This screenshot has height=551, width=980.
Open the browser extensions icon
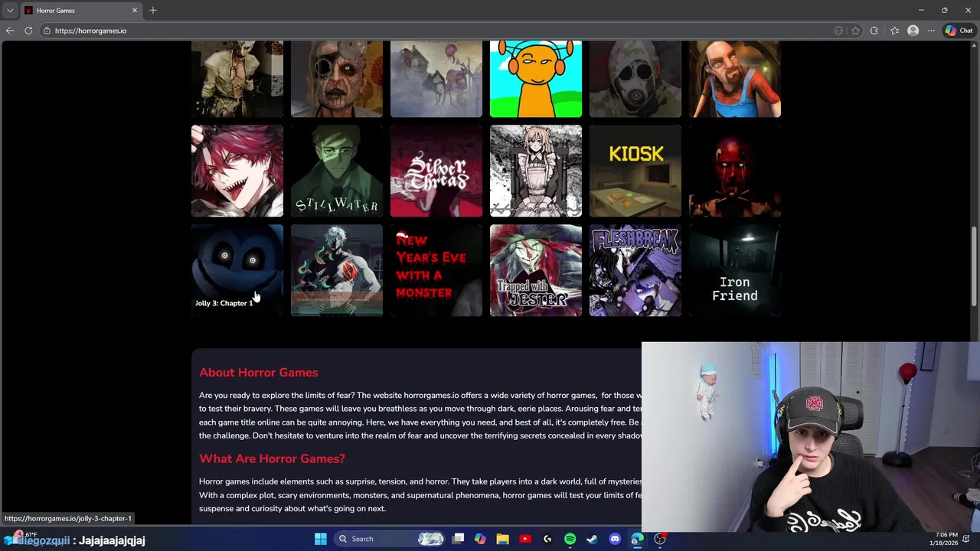(874, 31)
